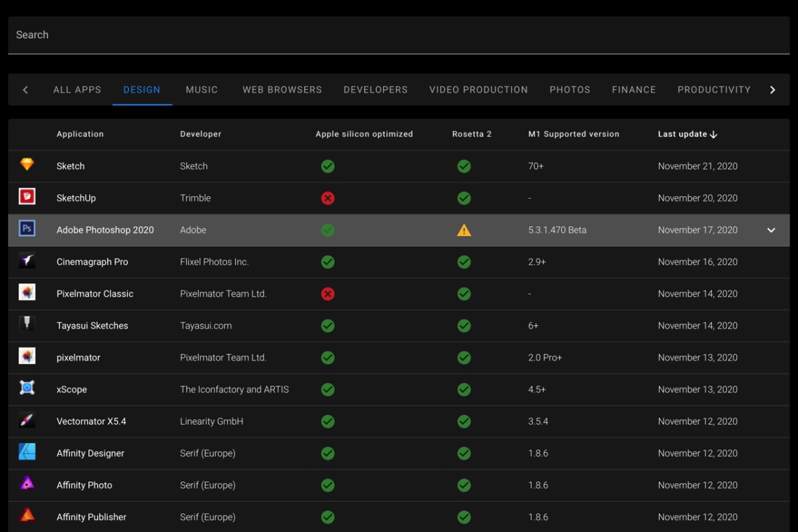Sort by the Last update column arrow
This screenshot has height=532, width=798.
pyautogui.click(x=713, y=134)
